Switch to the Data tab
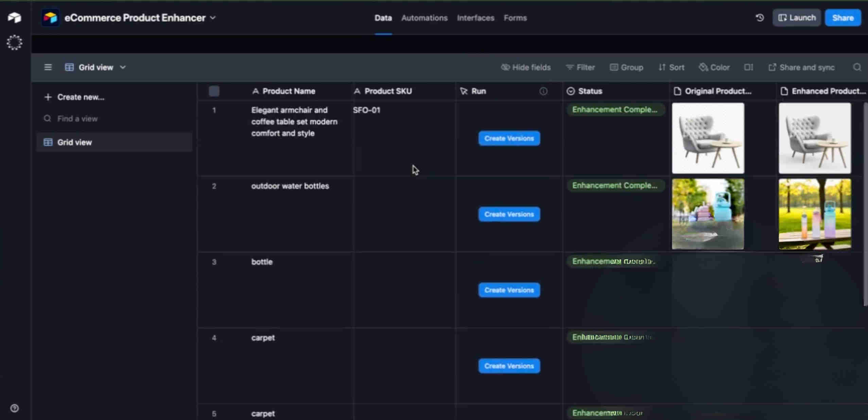868x420 pixels. click(383, 18)
